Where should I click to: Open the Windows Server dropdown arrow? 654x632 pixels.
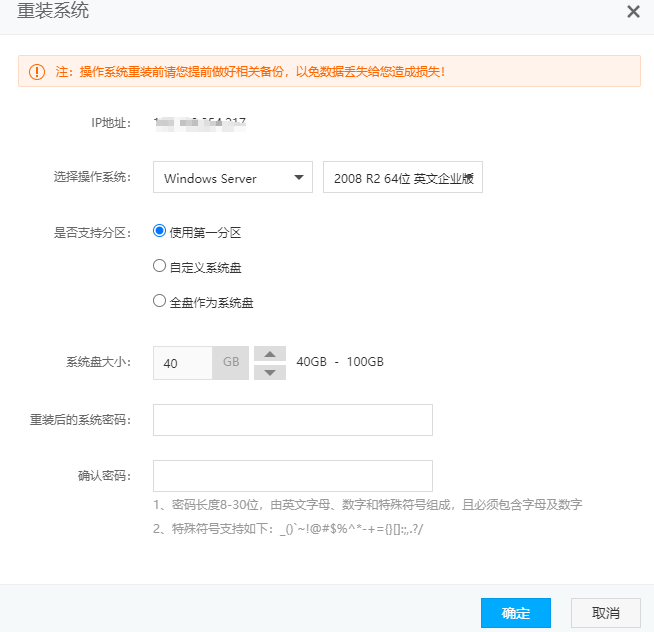pyautogui.click(x=299, y=178)
